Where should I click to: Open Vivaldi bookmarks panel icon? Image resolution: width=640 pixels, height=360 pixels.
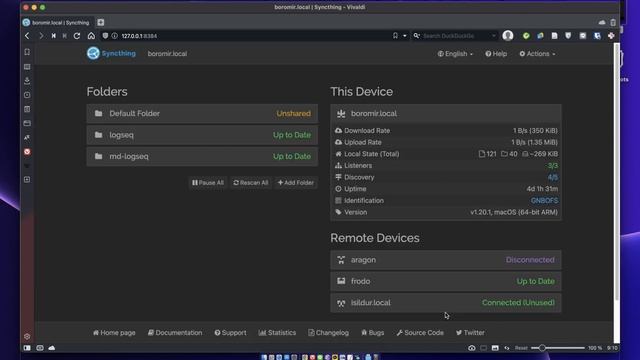click(27, 52)
